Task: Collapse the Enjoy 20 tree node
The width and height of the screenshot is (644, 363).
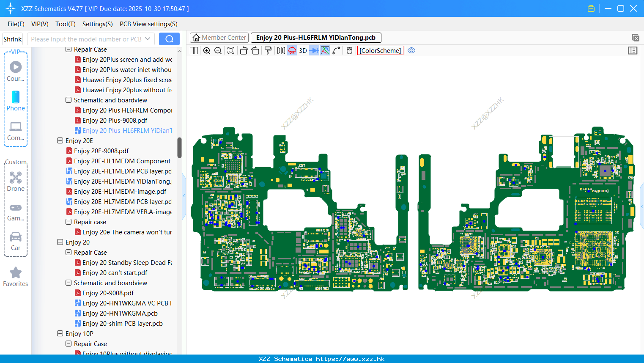Action: coord(60,242)
